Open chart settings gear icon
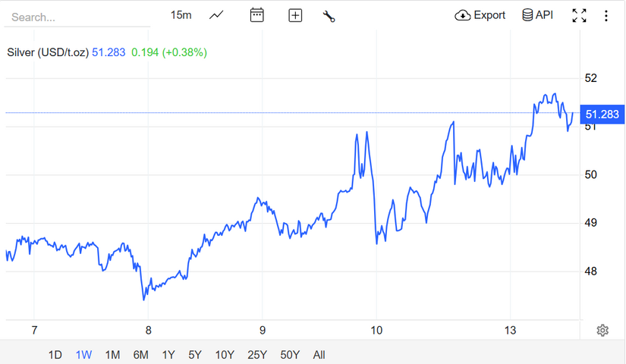 [602, 330]
